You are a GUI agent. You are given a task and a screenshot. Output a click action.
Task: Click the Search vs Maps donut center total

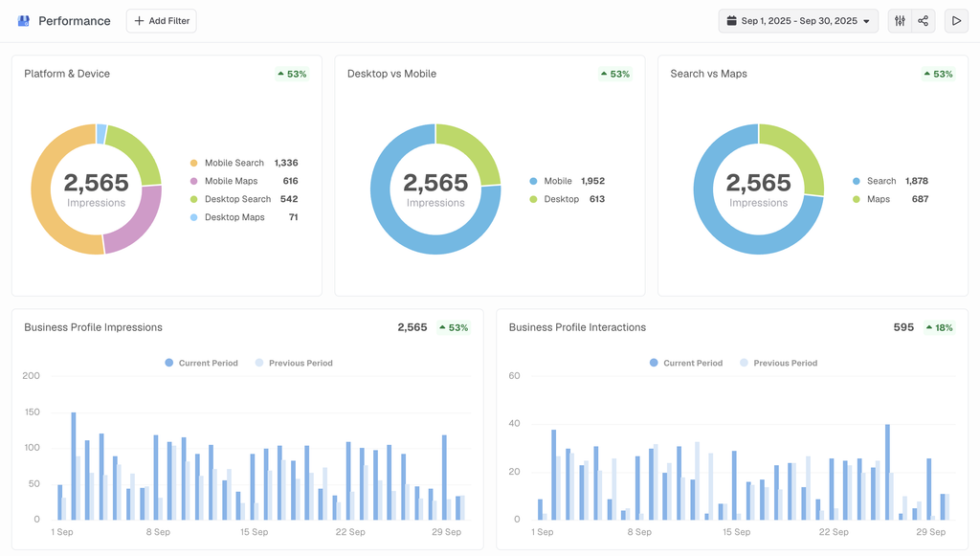coord(759,183)
